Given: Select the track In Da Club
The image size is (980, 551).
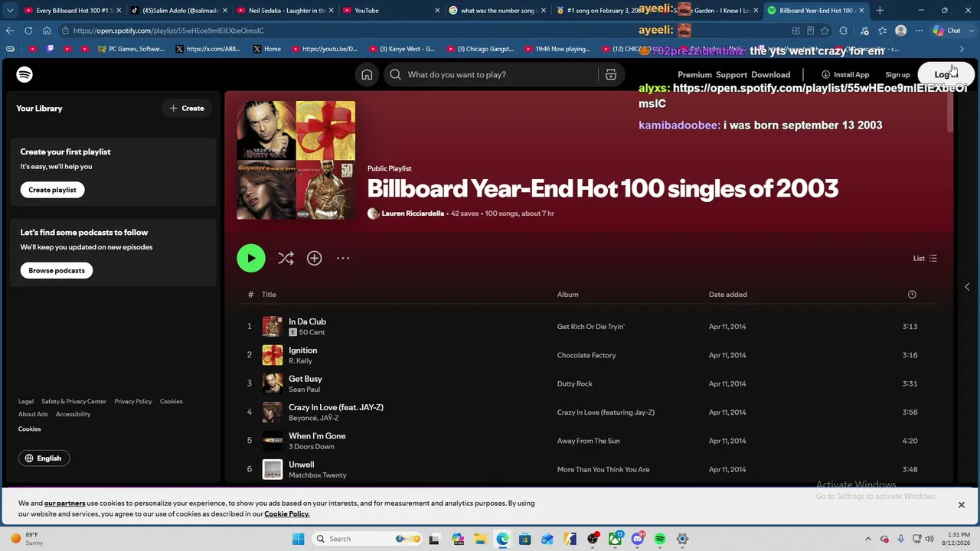Looking at the screenshot, I should click(307, 321).
